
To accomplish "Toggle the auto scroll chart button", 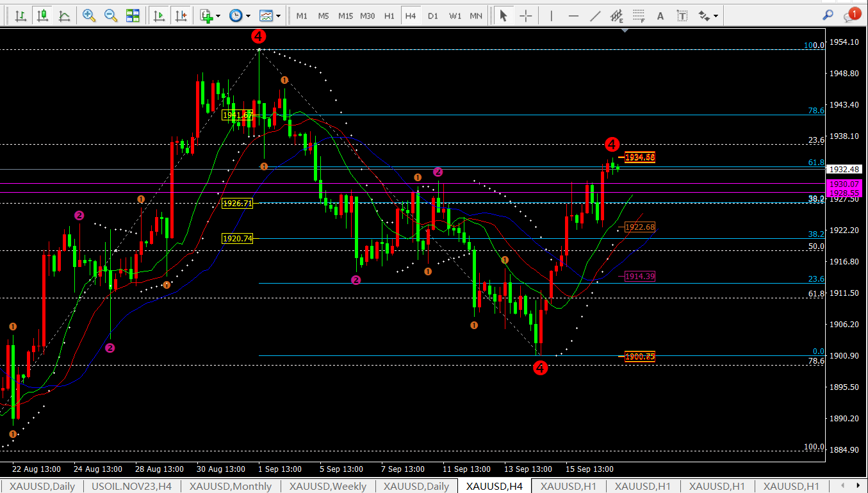I will tap(160, 16).
